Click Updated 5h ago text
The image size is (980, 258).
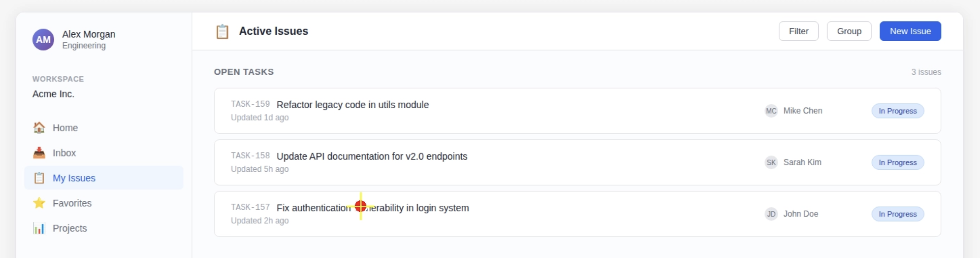[260, 169]
